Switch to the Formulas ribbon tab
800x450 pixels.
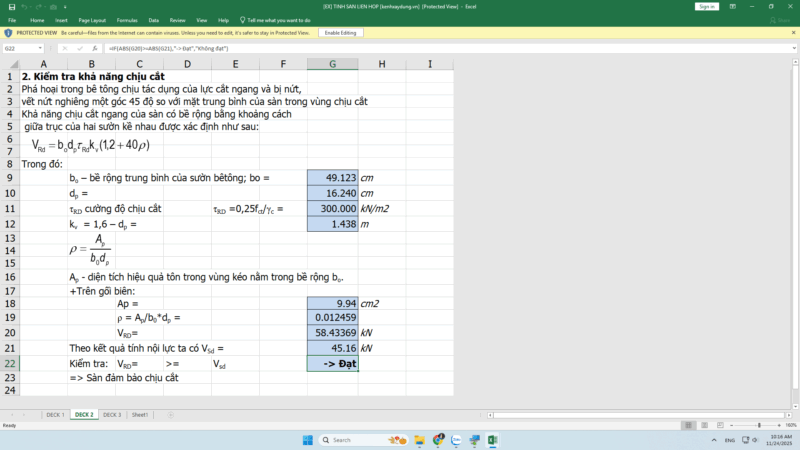[x=125, y=19]
